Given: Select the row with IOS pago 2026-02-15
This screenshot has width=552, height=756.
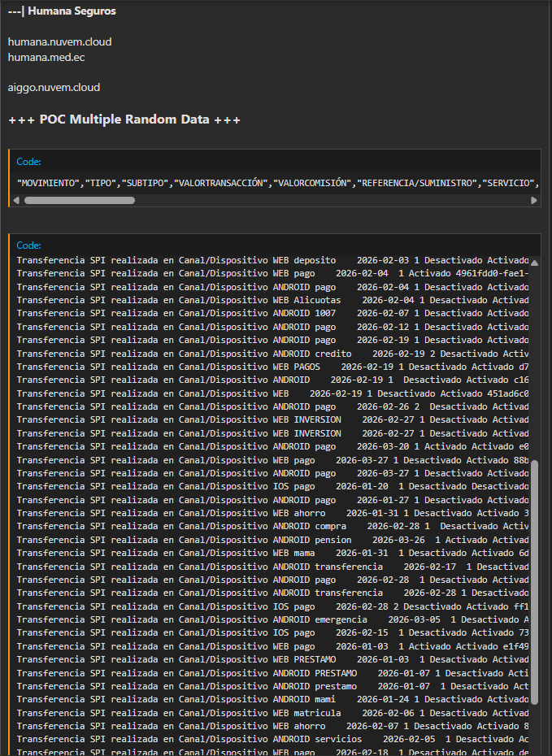Looking at the screenshot, I should click(x=273, y=632).
